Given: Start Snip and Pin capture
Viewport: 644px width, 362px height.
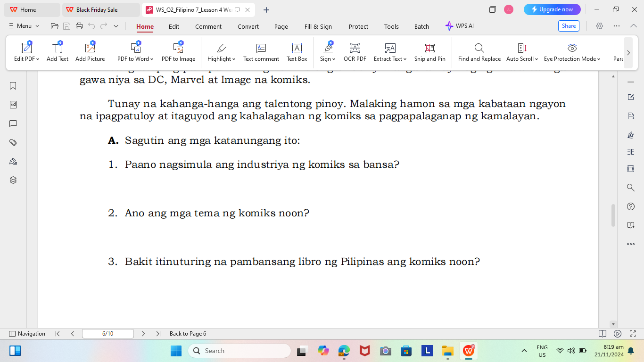Looking at the screenshot, I should [430, 52].
